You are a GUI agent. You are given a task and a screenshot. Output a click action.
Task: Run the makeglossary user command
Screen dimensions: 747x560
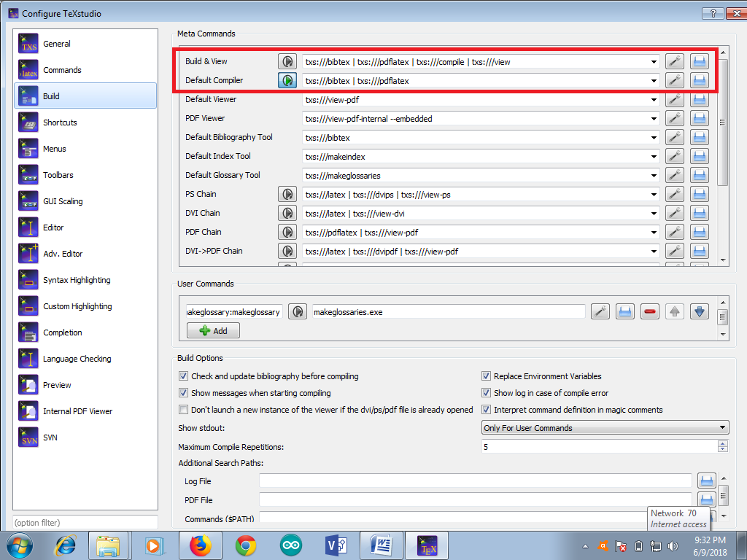point(298,312)
